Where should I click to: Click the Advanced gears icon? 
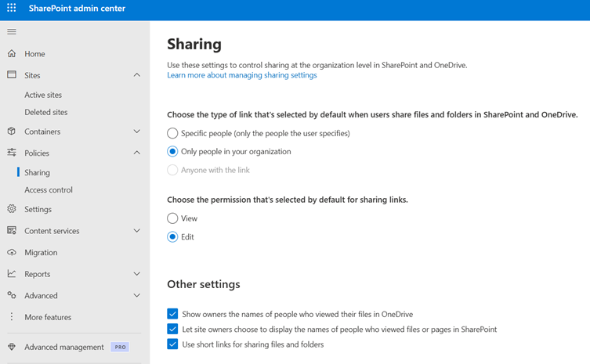[12, 295]
